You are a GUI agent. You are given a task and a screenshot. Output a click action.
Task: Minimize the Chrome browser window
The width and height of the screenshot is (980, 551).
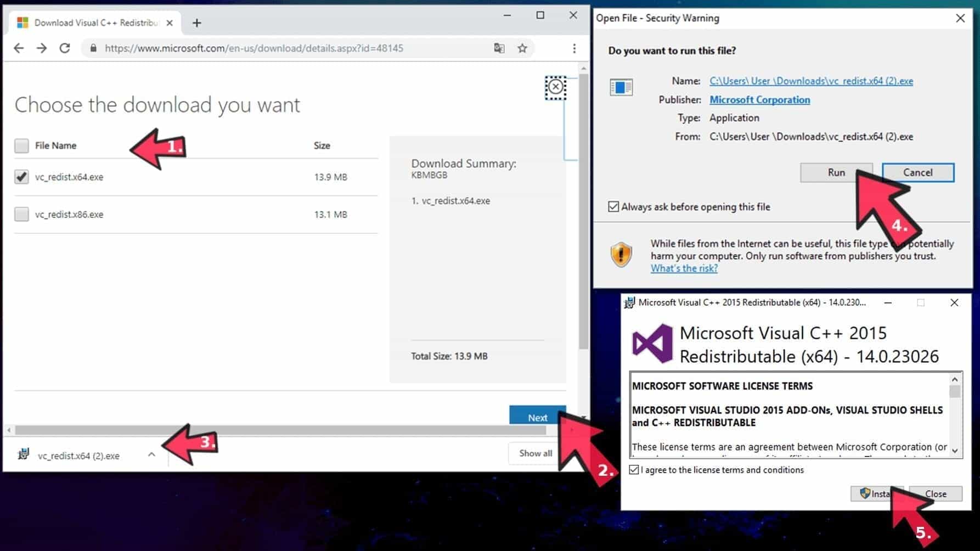(x=507, y=15)
